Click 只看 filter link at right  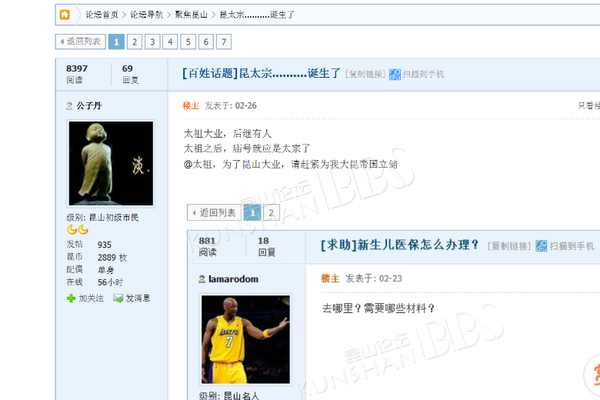coord(589,106)
